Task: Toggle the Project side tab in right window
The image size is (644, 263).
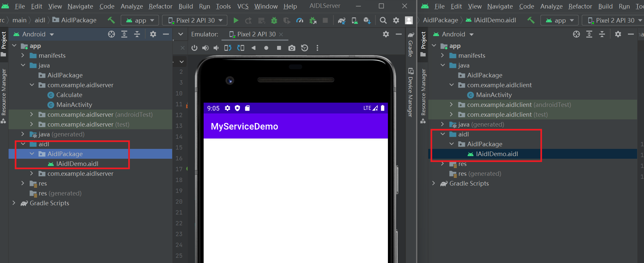Action: click(x=423, y=44)
